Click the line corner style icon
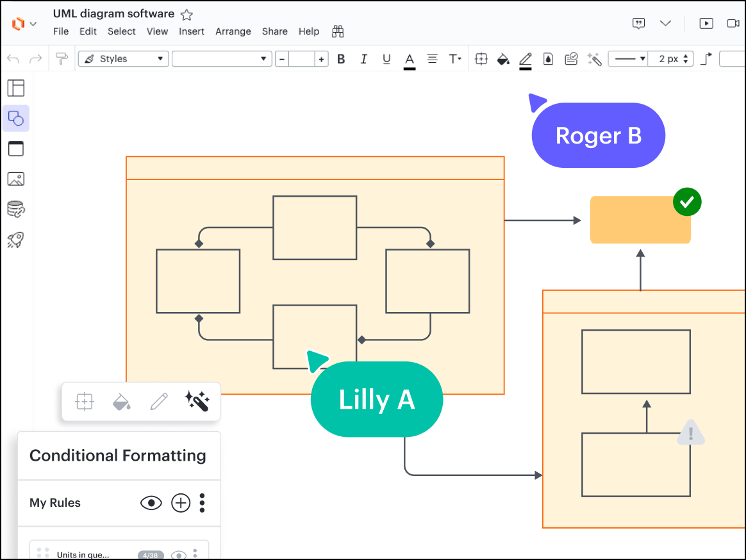Image resolution: width=746 pixels, height=560 pixels. click(706, 59)
